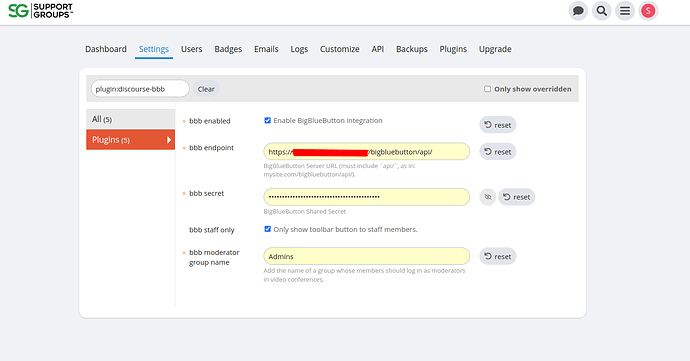Viewport: 690px width, 361px height.
Task: Switch to the API tab
Action: (x=378, y=49)
